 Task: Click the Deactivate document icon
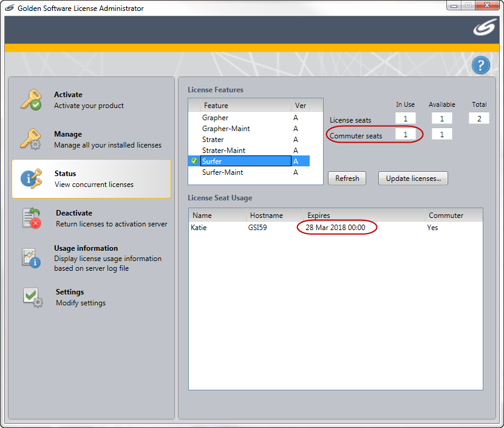(x=31, y=218)
